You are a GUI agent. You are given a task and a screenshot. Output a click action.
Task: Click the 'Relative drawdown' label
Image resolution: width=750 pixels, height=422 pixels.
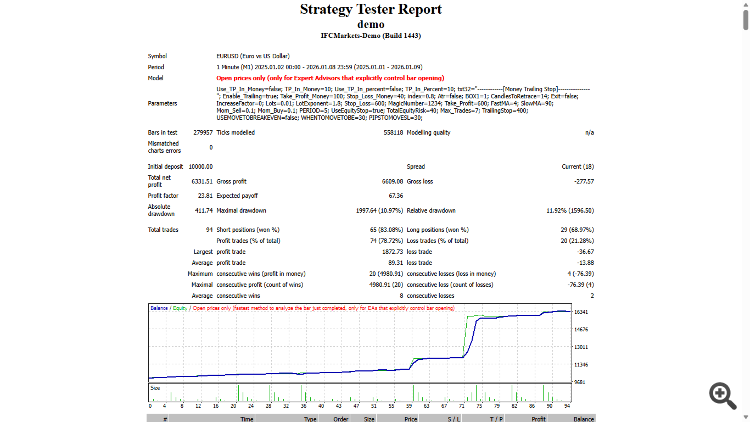click(x=431, y=211)
